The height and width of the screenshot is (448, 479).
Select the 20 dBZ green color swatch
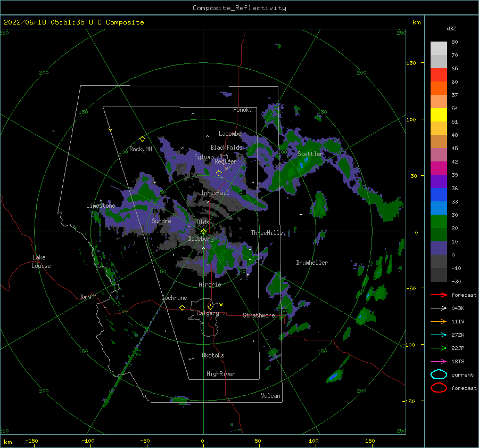point(439,222)
